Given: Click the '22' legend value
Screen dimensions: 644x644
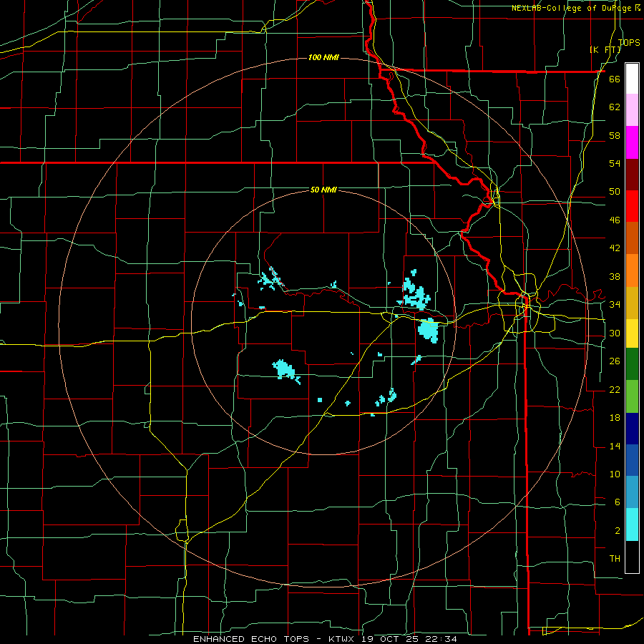Looking at the screenshot, I should (615, 389).
